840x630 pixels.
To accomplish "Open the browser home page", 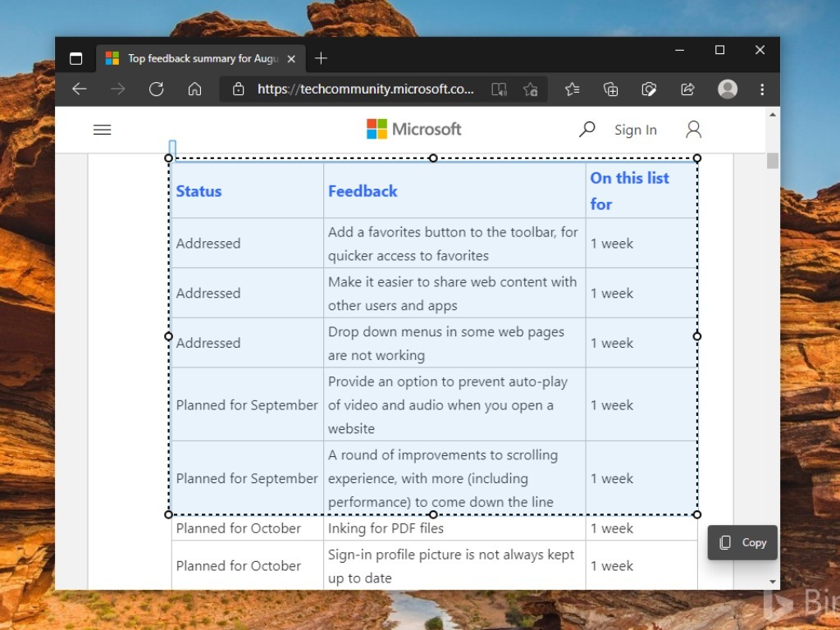I will pos(194,89).
